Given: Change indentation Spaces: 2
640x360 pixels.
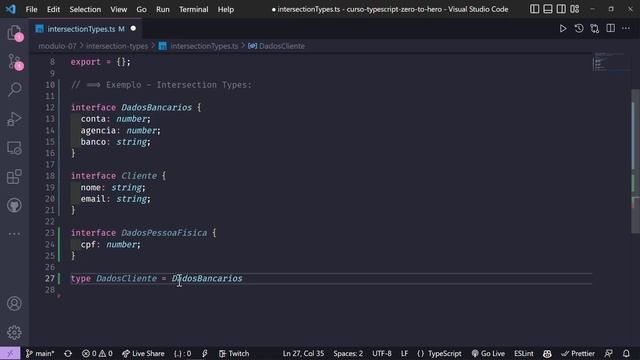Looking at the screenshot, I should point(348,353).
